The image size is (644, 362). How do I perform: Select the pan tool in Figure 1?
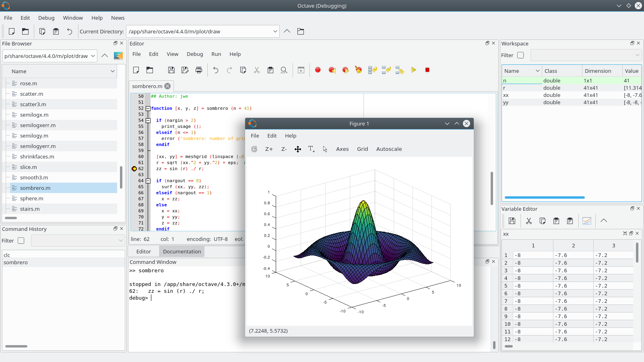[x=298, y=149]
